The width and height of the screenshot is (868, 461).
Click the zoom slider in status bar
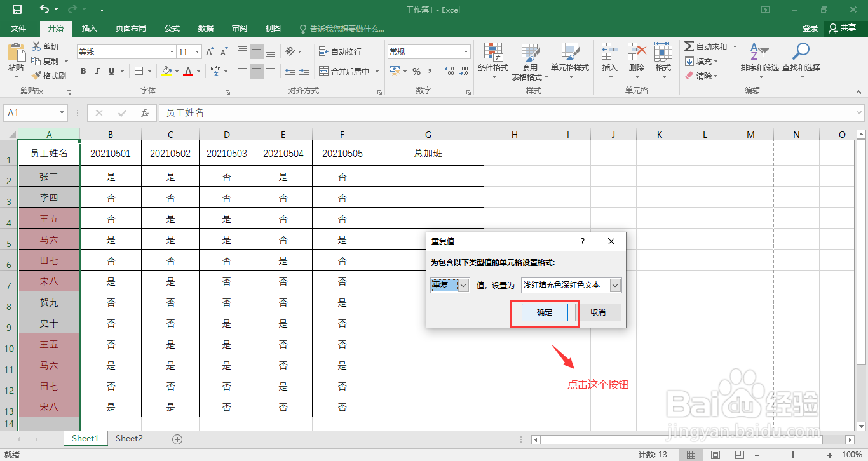pyautogui.click(x=793, y=455)
